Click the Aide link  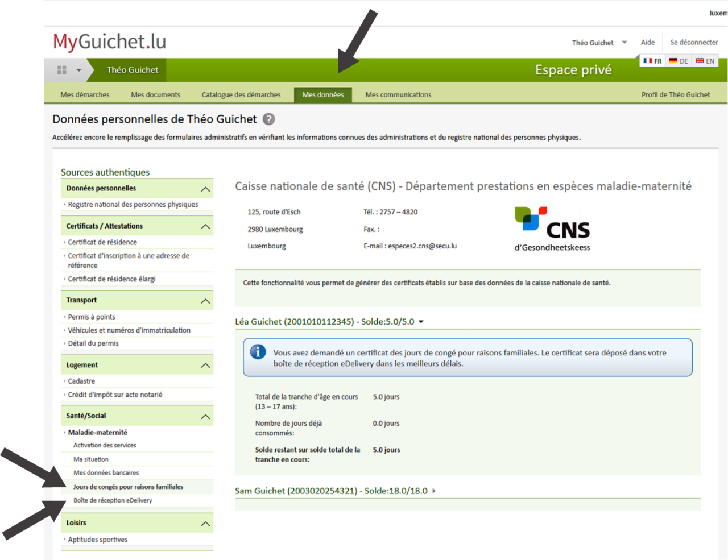pyautogui.click(x=648, y=42)
